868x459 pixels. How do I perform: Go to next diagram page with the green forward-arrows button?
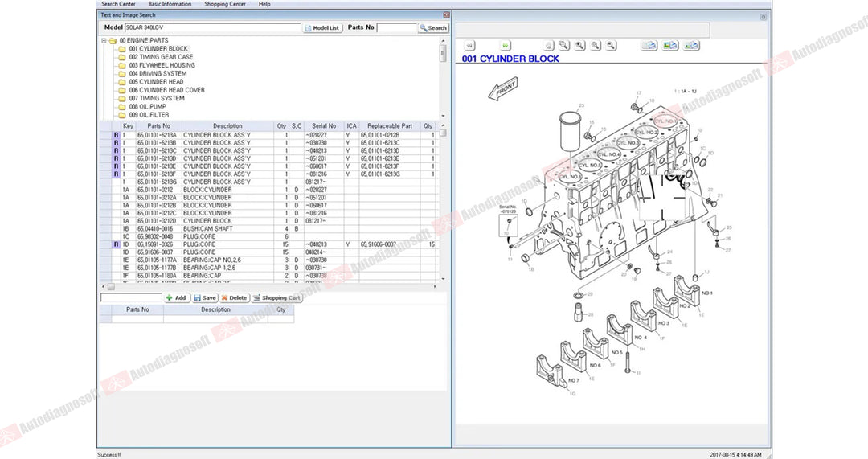click(x=505, y=45)
